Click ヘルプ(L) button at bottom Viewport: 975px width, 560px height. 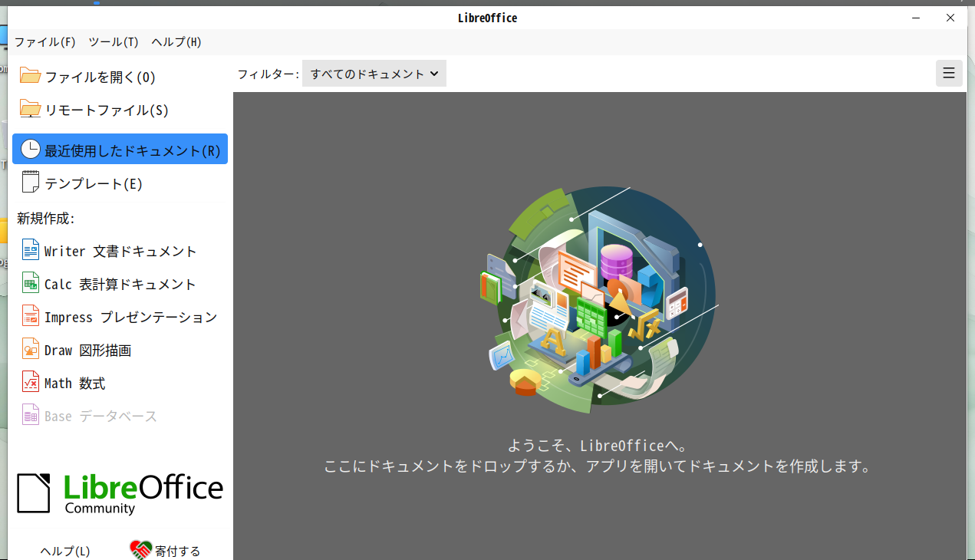point(64,551)
